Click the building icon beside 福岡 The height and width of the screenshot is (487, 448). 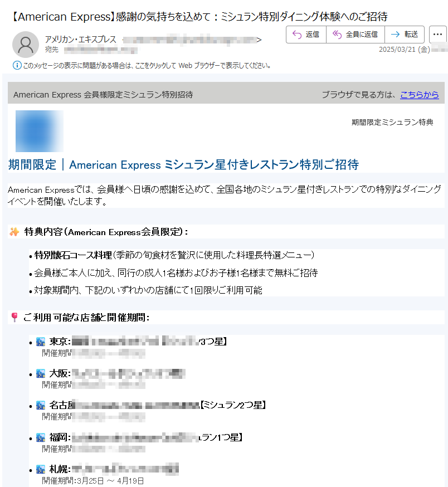pyautogui.click(x=41, y=437)
